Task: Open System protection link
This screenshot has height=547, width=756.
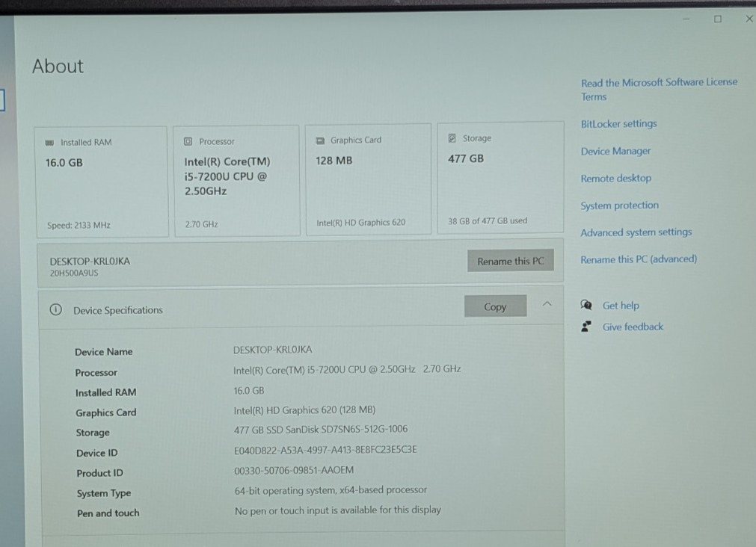Action: pos(620,205)
